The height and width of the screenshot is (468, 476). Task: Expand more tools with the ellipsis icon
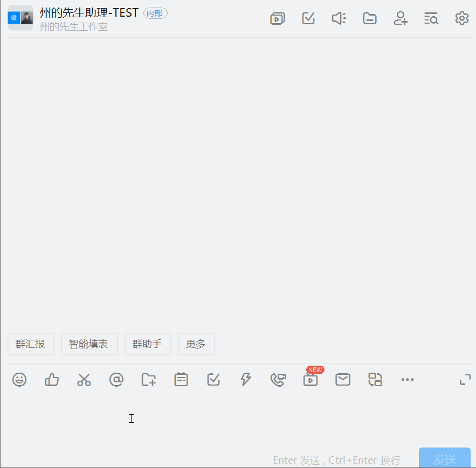pyautogui.click(x=408, y=380)
